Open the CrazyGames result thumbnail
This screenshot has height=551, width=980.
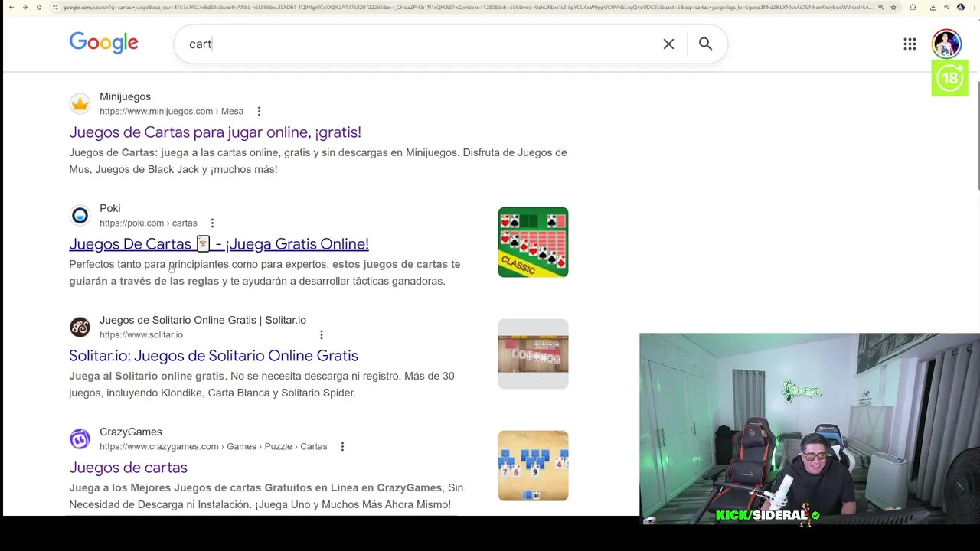pyautogui.click(x=533, y=465)
